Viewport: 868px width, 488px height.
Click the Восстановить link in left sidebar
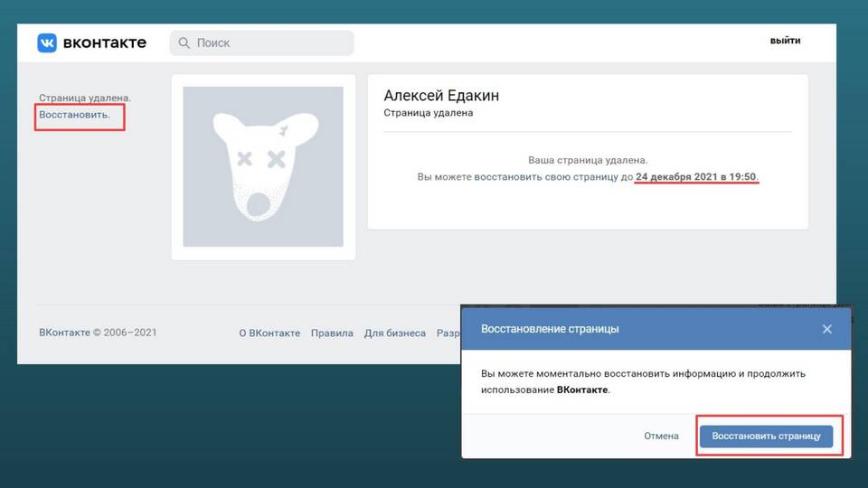pos(74,115)
